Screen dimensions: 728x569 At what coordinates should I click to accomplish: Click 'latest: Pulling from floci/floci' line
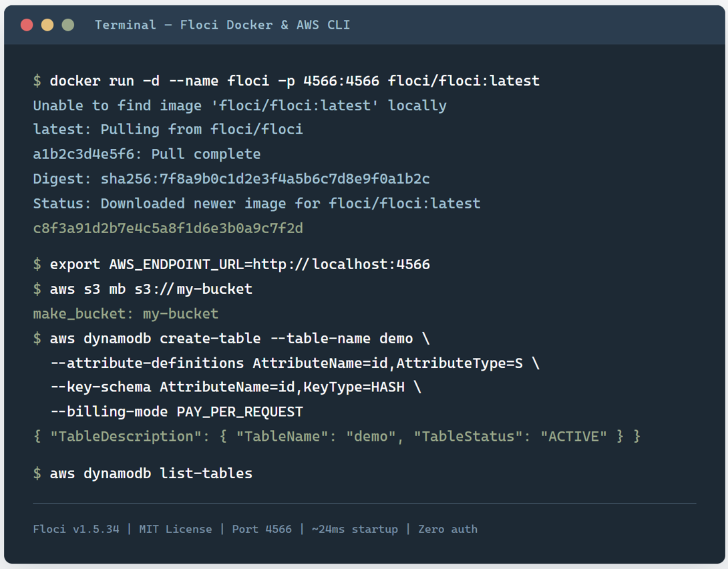tap(168, 129)
